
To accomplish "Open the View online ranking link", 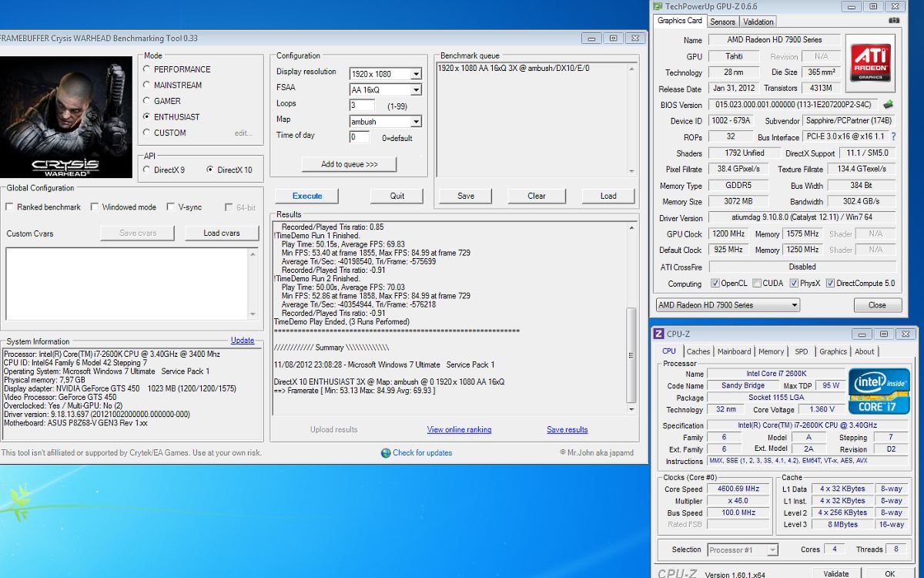I will pos(459,430).
